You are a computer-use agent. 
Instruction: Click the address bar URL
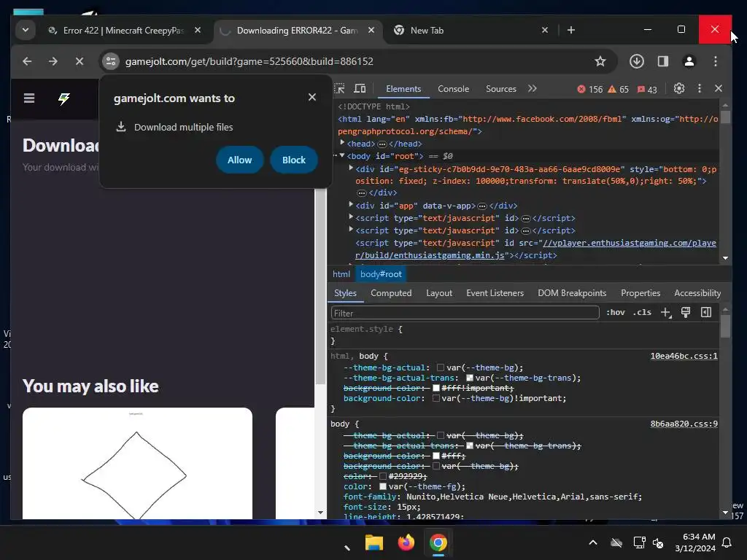(249, 61)
